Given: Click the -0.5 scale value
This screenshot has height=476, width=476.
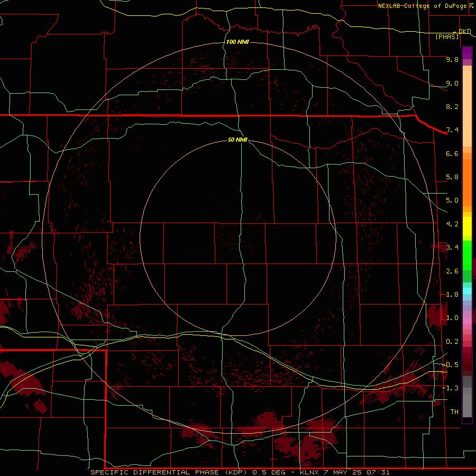Looking at the screenshot, I should [x=451, y=365].
